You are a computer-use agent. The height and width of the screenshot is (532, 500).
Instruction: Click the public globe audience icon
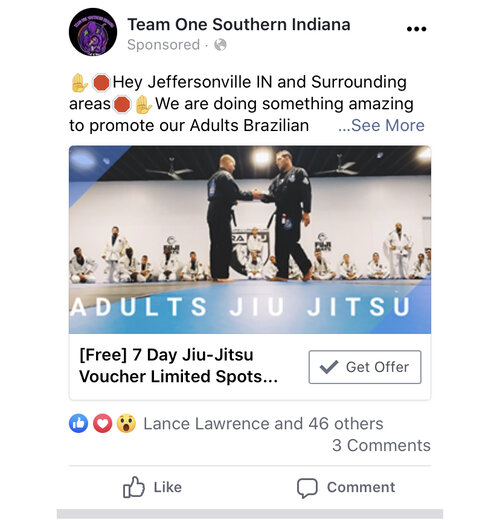point(220,45)
